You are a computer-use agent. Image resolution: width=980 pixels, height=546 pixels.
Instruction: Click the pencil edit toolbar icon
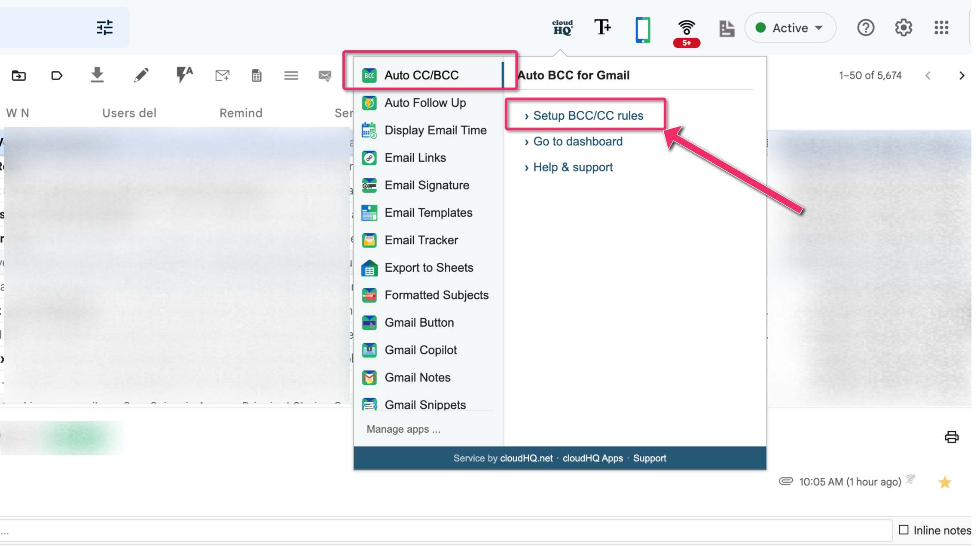[141, 75]
